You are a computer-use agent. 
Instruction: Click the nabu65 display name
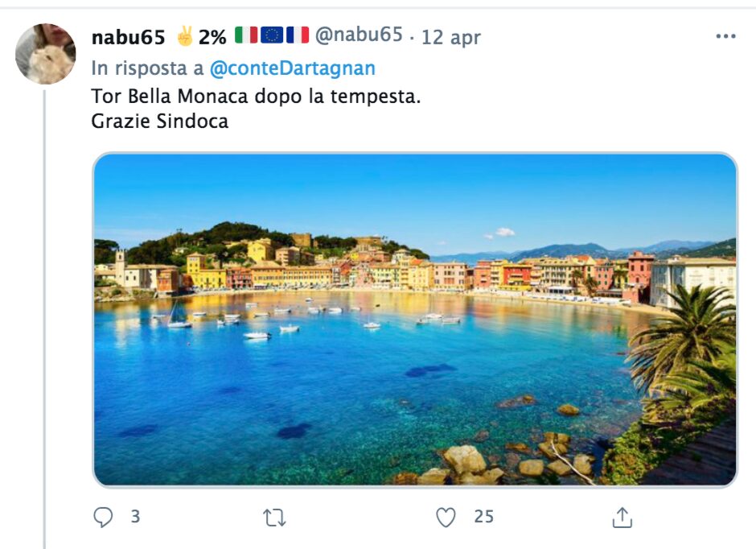coord(129,36)
